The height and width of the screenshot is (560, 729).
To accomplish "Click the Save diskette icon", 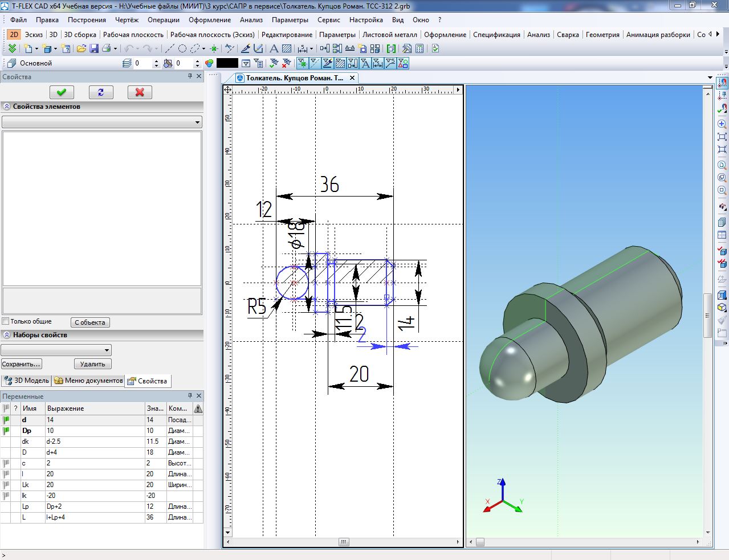I will [94, 49].
